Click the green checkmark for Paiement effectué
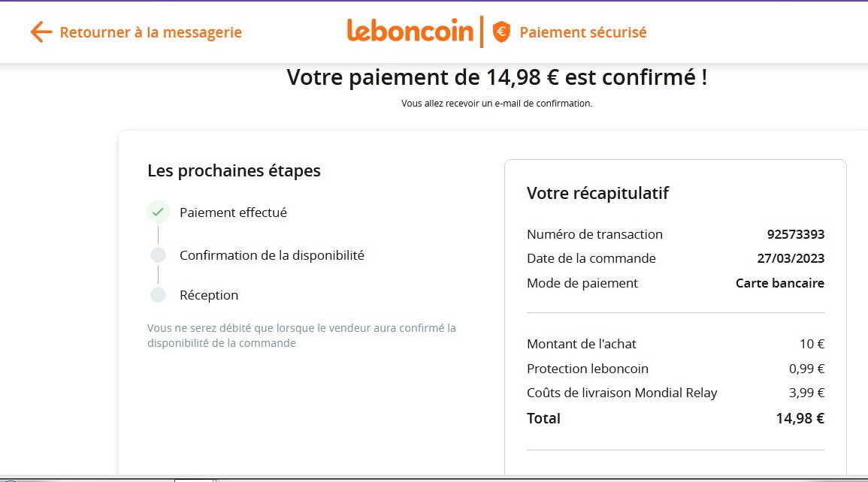 [158, 212]
